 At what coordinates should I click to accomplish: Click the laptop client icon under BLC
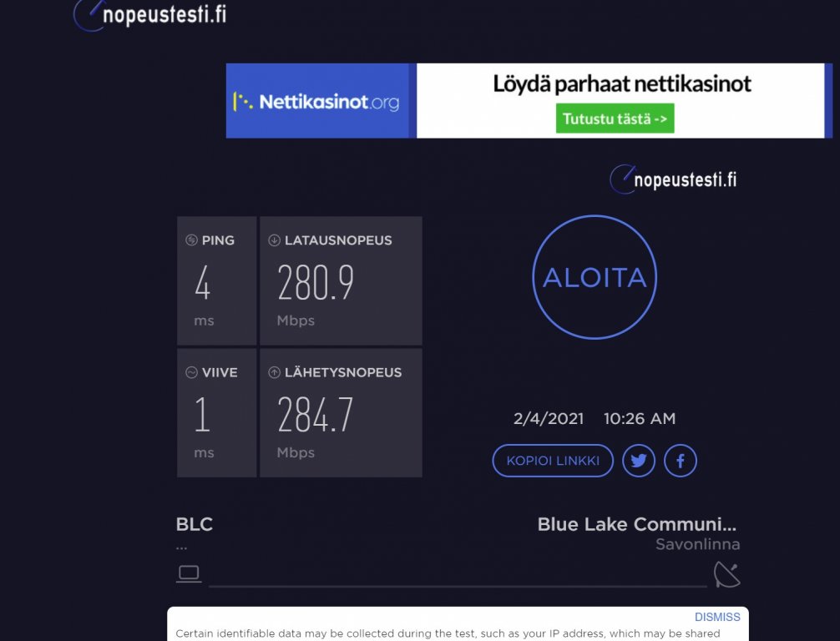pos(189,574)
